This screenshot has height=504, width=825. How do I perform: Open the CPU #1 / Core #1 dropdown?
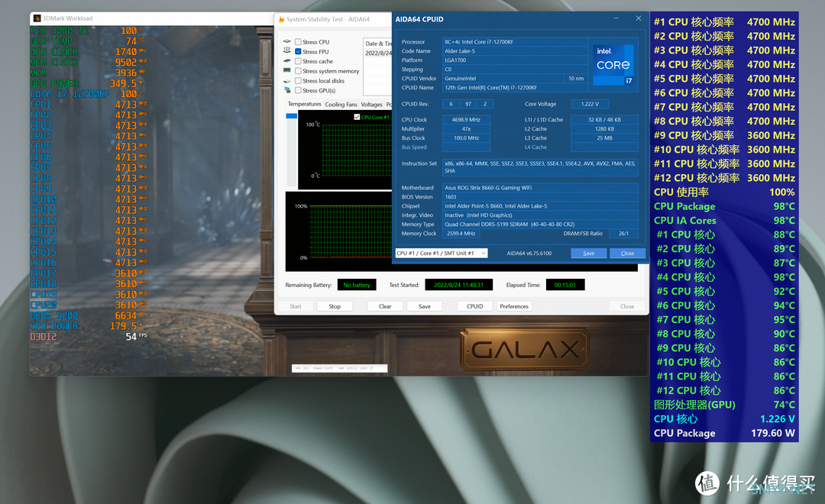[x=443, y=253]
